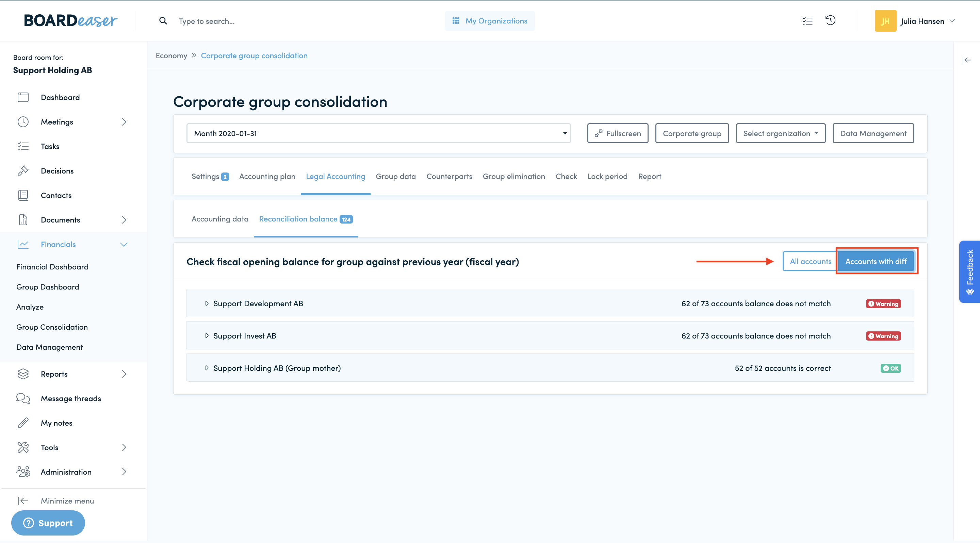The image size is (980, 543).
Task: Expand Support Holding AB (Group mother) row
Action: 207,368
